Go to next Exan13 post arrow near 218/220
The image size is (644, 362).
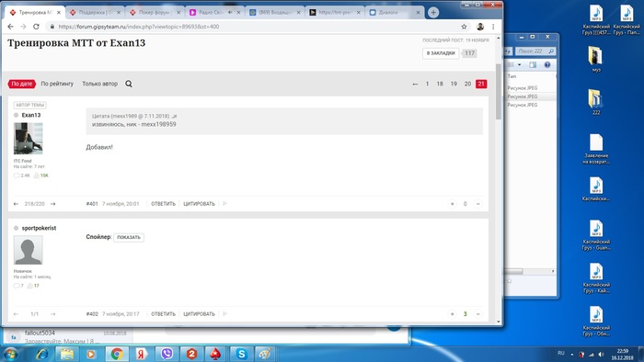[53, 204]
